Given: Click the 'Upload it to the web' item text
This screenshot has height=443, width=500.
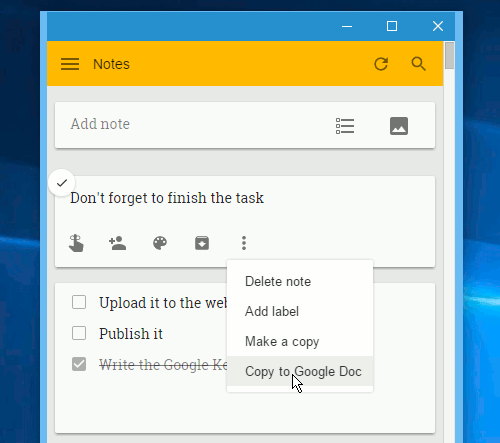Looking at the screenshot, I should tap(163, 303).
